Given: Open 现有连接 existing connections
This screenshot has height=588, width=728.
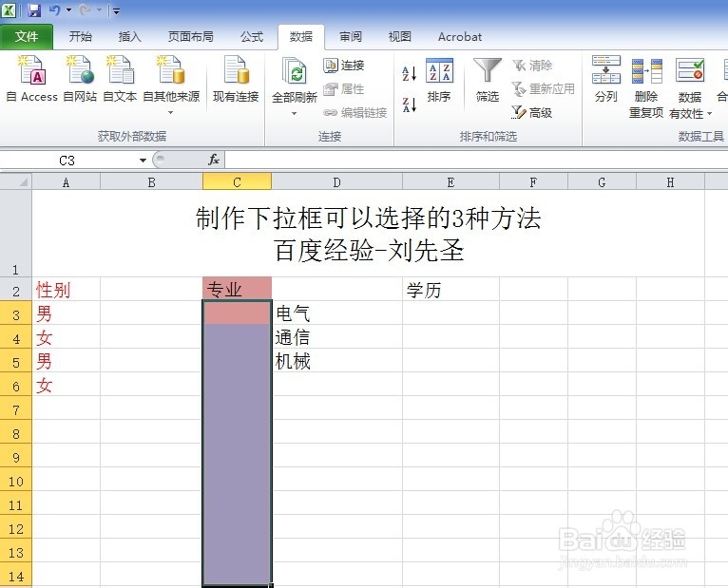Looking at the screenshot, I should [x=236, y=79].
